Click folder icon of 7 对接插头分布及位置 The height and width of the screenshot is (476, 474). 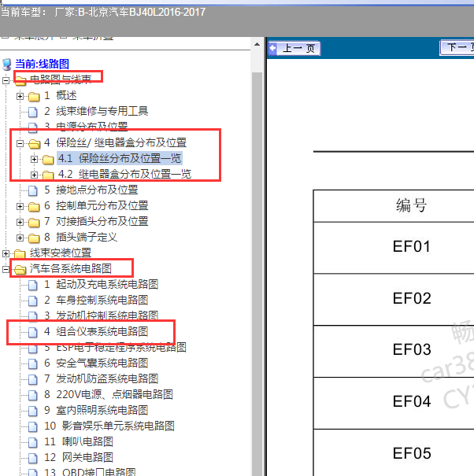click(34, 222)
